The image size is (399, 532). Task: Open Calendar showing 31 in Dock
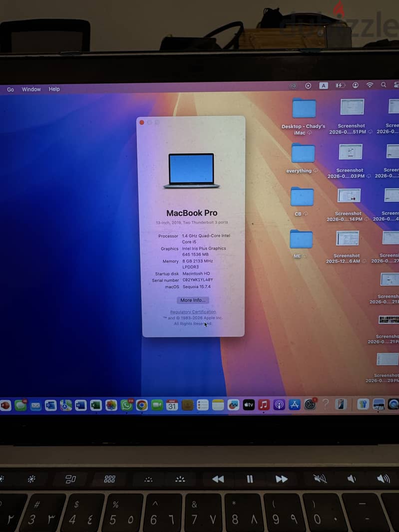pos(172,405)
